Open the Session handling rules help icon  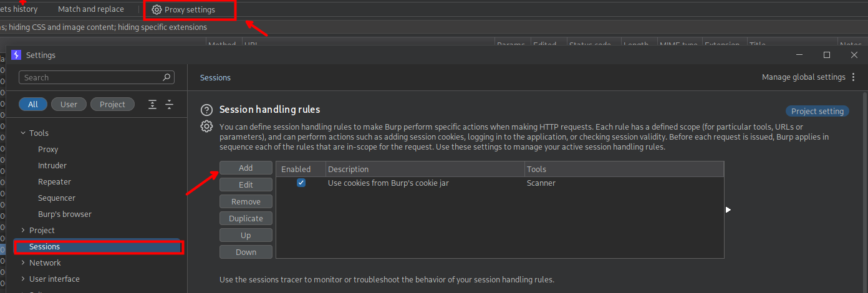206,110
